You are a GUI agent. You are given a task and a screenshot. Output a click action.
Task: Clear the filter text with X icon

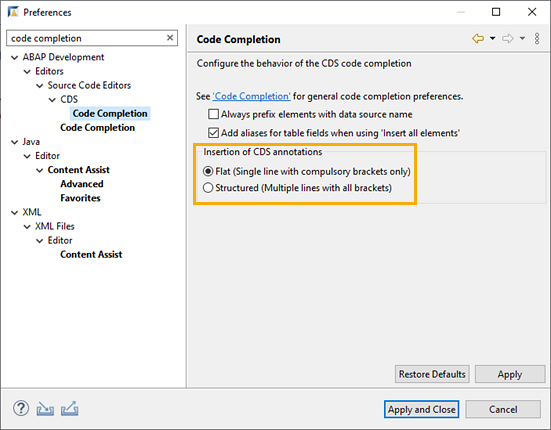tap(170, 38)
